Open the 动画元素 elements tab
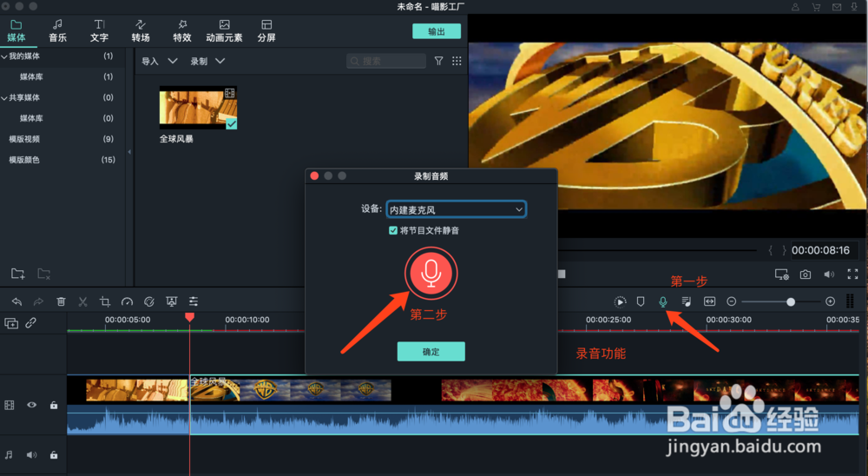 click(x=224, y=31)
